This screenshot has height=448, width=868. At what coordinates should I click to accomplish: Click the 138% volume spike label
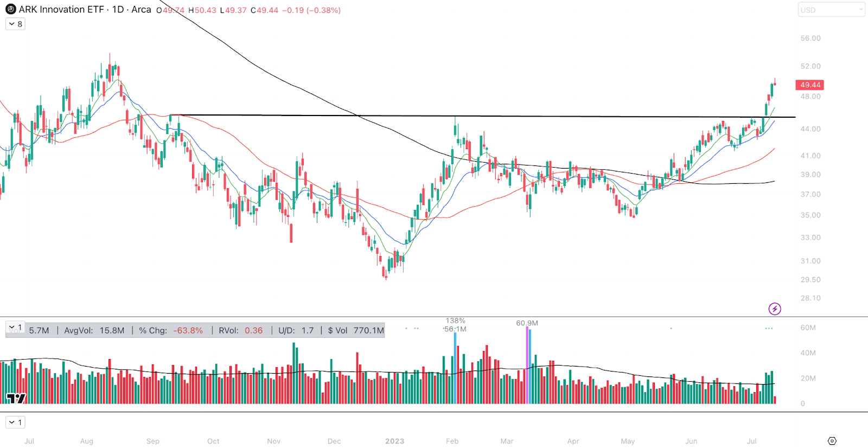pyautogui.click(x=456, y=321)
